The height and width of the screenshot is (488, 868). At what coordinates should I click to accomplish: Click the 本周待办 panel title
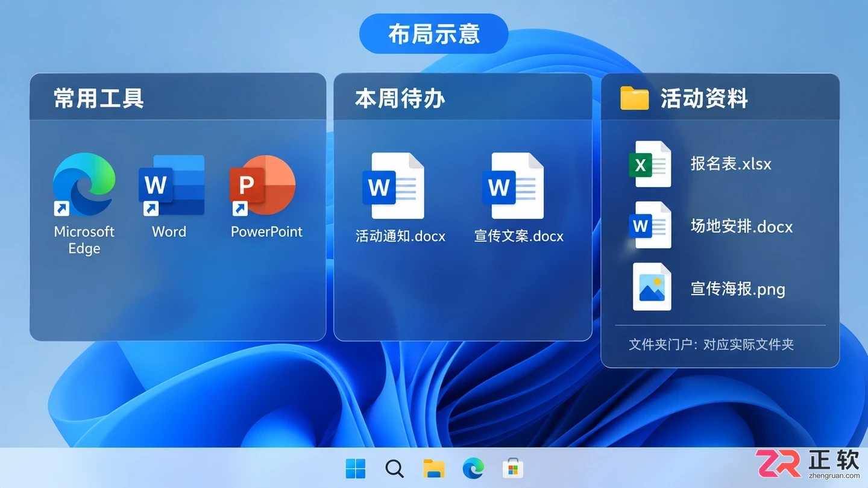click(x=400, y=98)
